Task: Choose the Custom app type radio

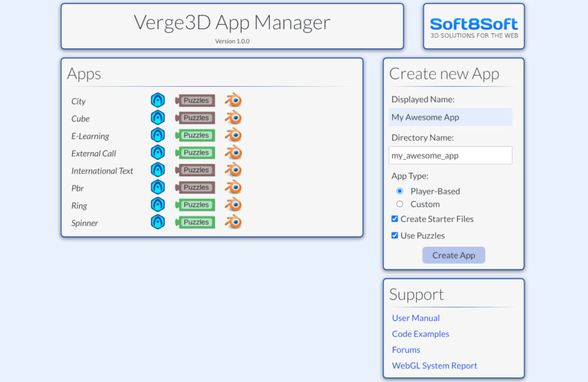Action: tap(400, 204)
